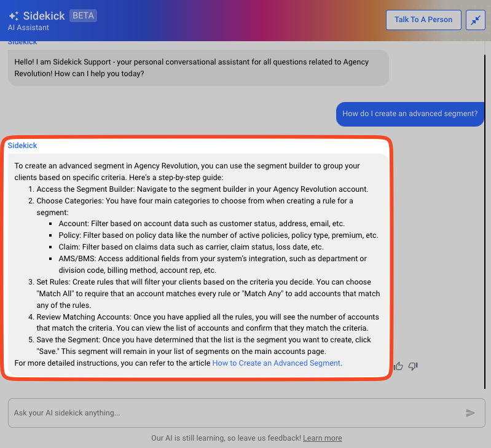The image size is (491, 448).
Task: Click the Sidekick sender name above the answer
Action: (x=22, y=145)
